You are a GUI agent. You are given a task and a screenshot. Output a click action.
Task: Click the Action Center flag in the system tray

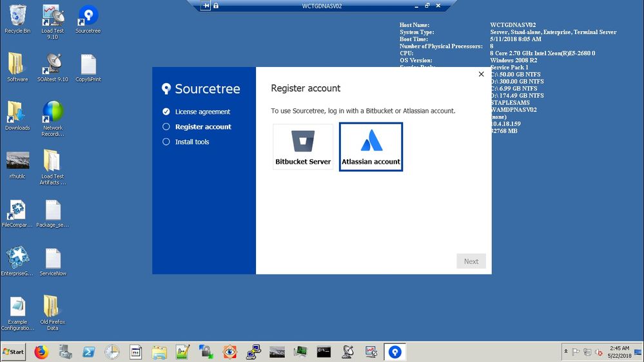pos(576,352)
